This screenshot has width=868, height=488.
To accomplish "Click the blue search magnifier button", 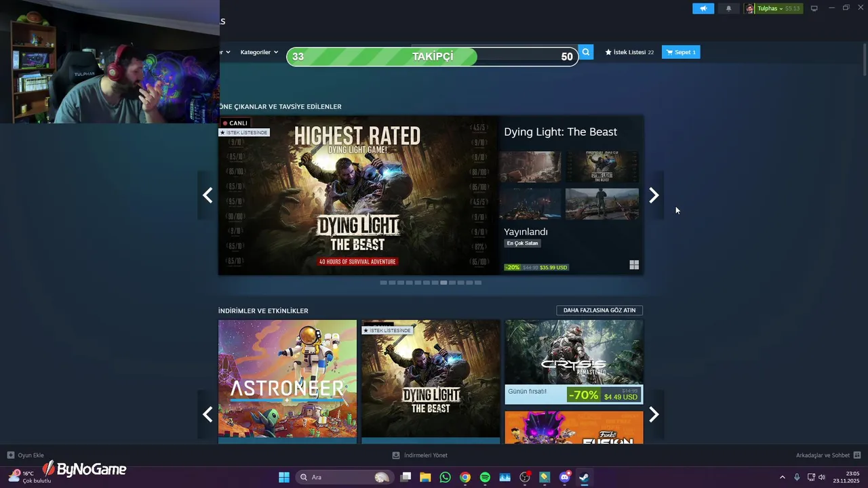I will click(586, 52).
